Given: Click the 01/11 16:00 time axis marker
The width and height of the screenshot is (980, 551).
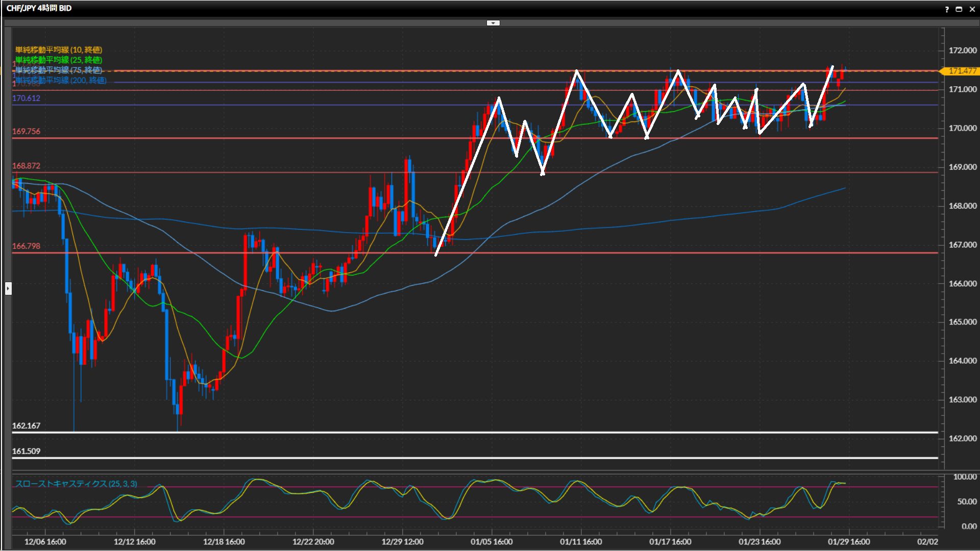Looking at the screenshot, I should pyautogui.click(x=581, y=542).
